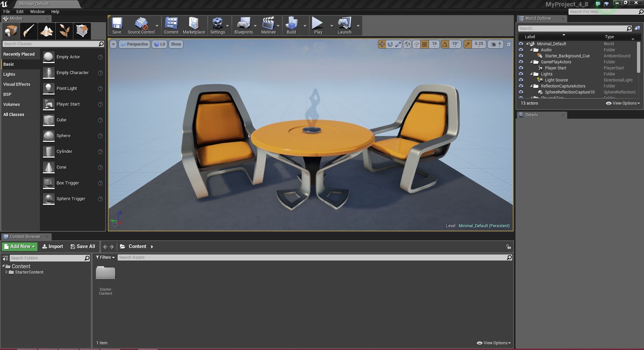Click the tutorials graduation cap icon

tap(606, 4)
